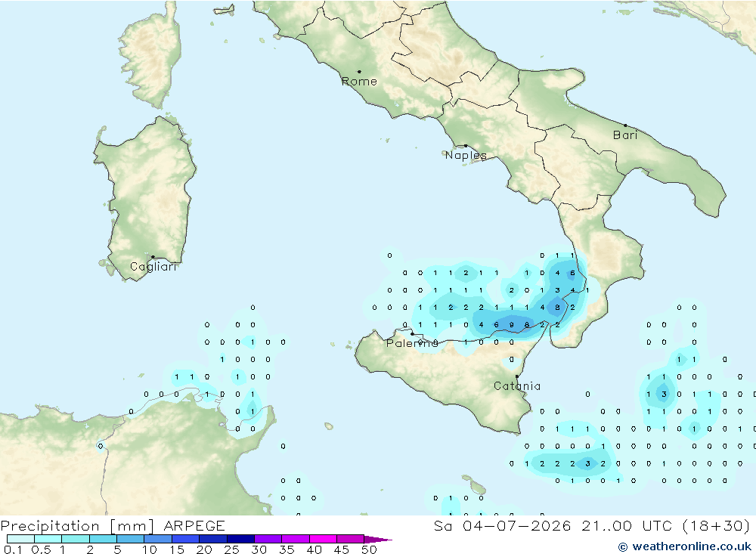This screenshot has width=756, height=554.
Task: Click the 'Precipitation [mm]' title text
Action: 77,525
